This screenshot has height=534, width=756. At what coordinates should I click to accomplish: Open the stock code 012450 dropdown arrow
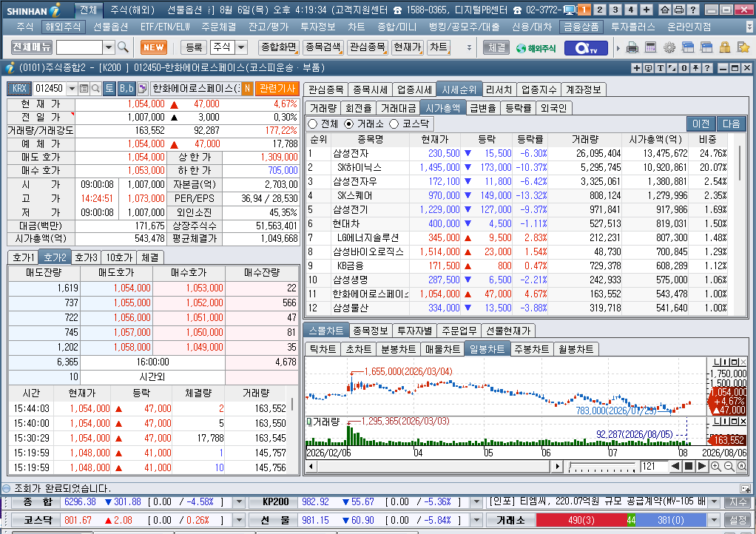click(72, 88)
